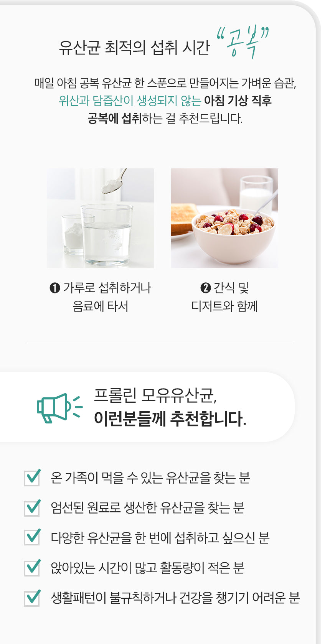Screen dimensions: 330x644
Task: Click the powder and water glass photo
Action: 100,218
